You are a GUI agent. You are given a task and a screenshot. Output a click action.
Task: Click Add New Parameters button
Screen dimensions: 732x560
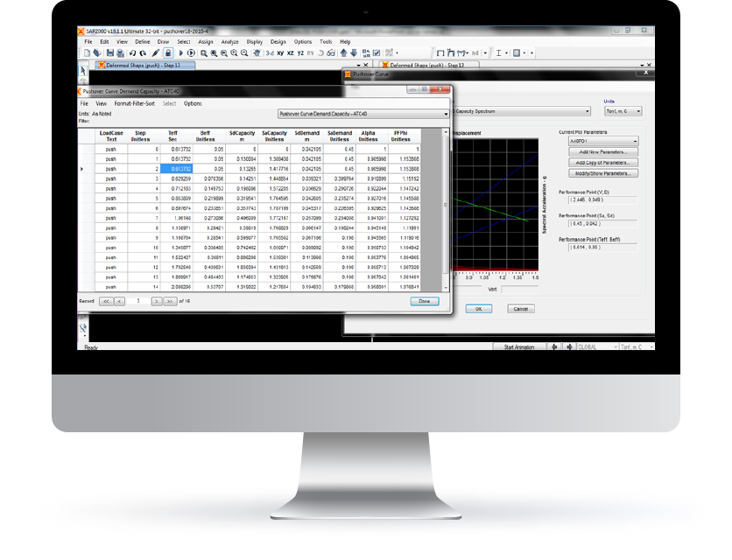603,152
